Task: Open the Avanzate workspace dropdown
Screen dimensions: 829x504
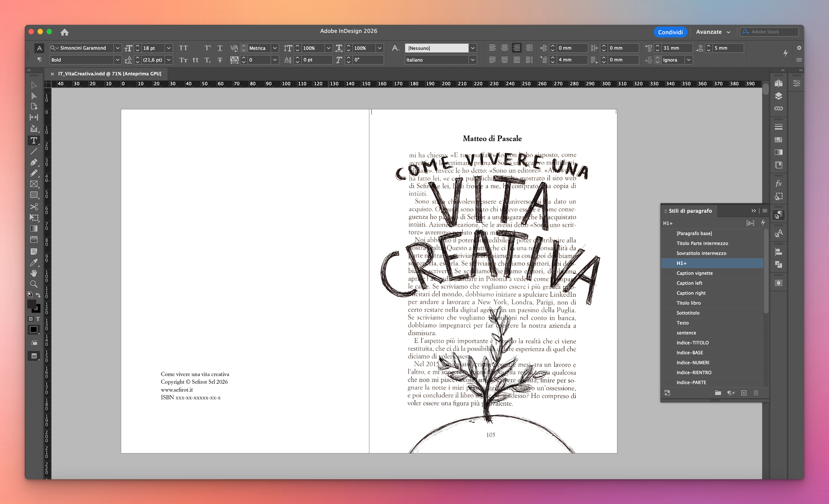Action: [x=713, y=32]
